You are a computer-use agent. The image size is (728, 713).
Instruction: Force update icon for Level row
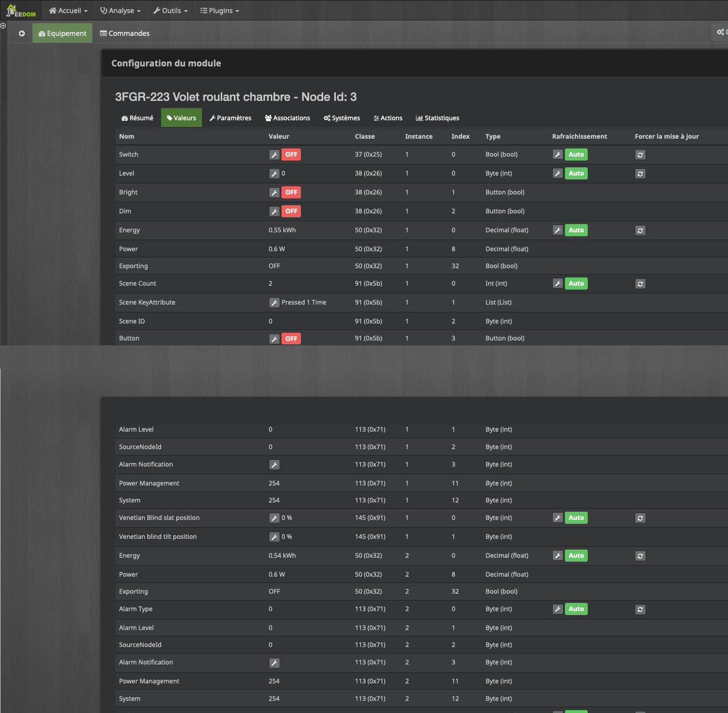pyautogui.click(x=641, y=174)
